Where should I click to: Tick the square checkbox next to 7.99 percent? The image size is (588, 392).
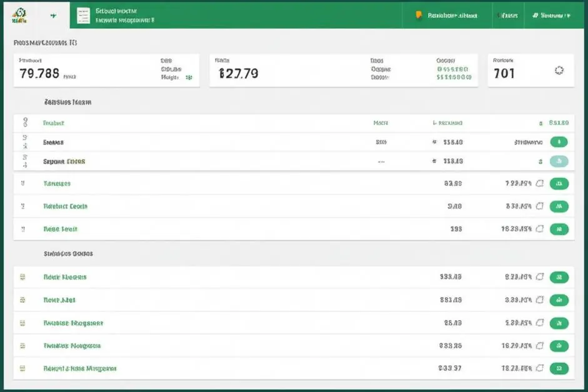540,183
